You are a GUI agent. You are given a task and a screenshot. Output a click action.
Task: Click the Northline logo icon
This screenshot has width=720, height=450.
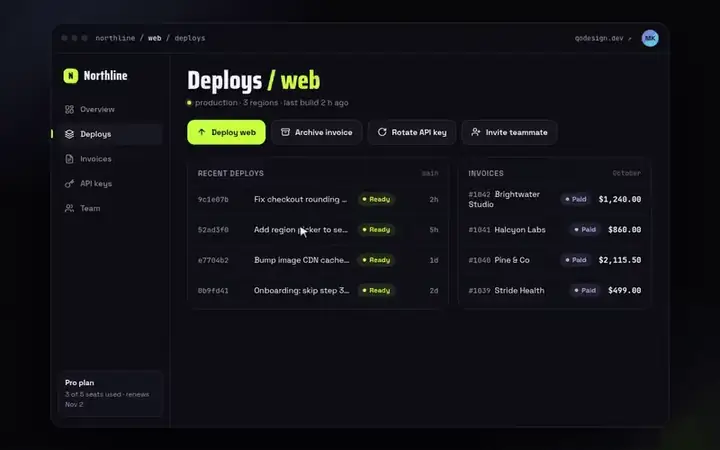tap(71, 76)
